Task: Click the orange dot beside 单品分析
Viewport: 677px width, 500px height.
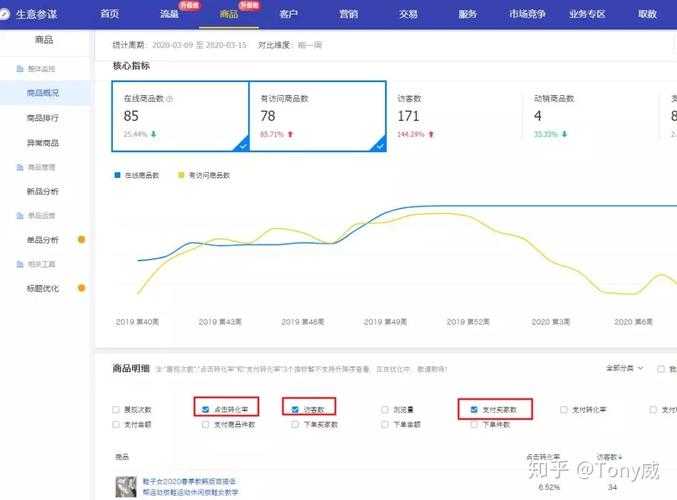Action: [81, 239]
